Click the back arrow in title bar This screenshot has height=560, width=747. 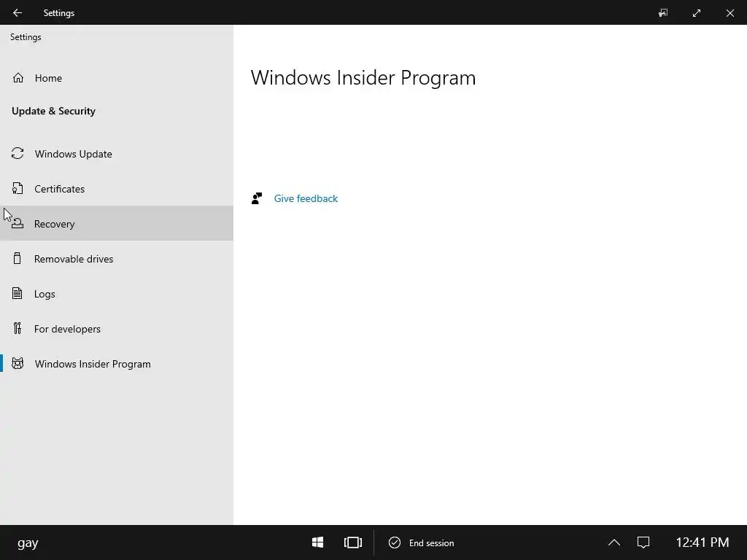click(x=18, y=13)
